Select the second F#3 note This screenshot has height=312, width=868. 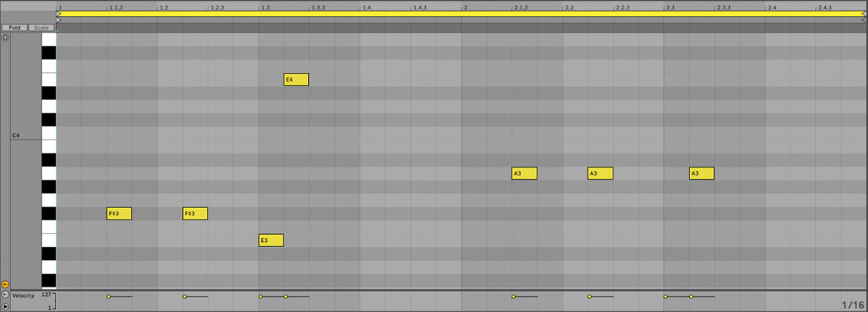pos(195,214)
